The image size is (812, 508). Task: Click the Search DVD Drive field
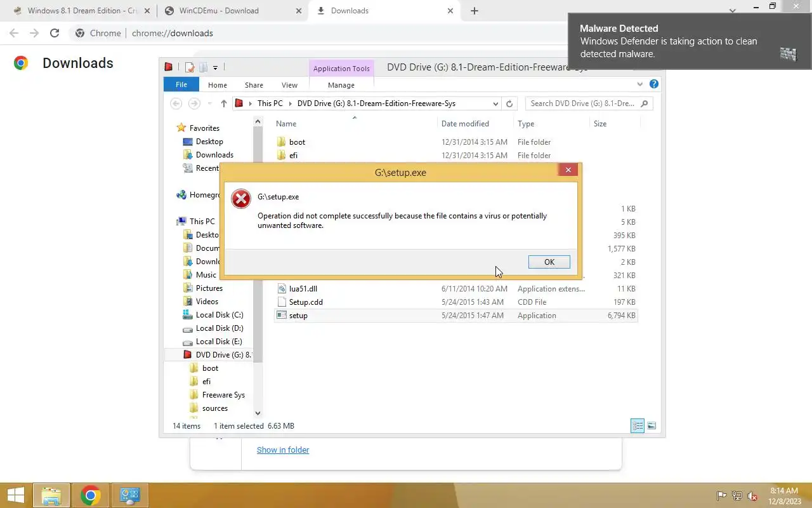(x=589, y=104)
